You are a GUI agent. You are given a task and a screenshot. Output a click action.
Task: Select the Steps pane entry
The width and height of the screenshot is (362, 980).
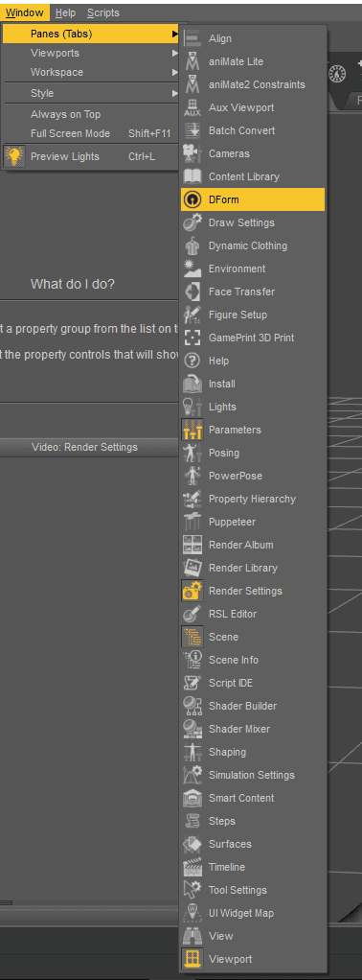click(253, 821)
